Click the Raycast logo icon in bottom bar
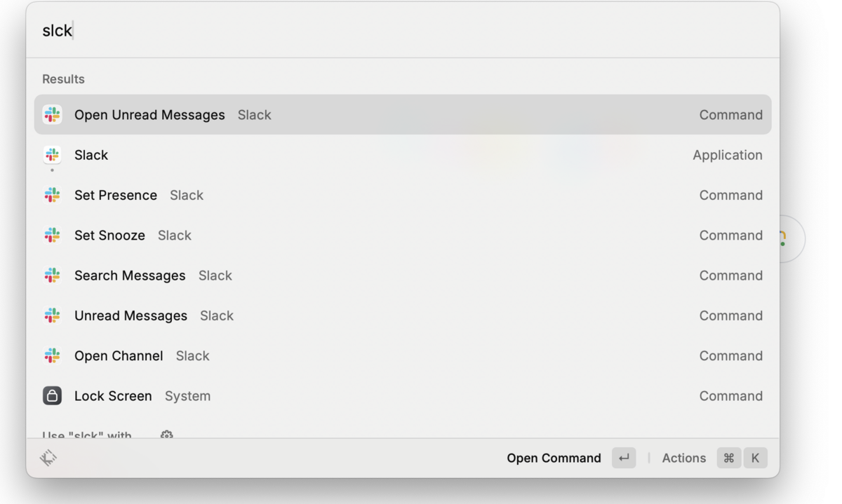Viewport: 842px width, 504px height. pyautogui.click(x=48, y=458)
